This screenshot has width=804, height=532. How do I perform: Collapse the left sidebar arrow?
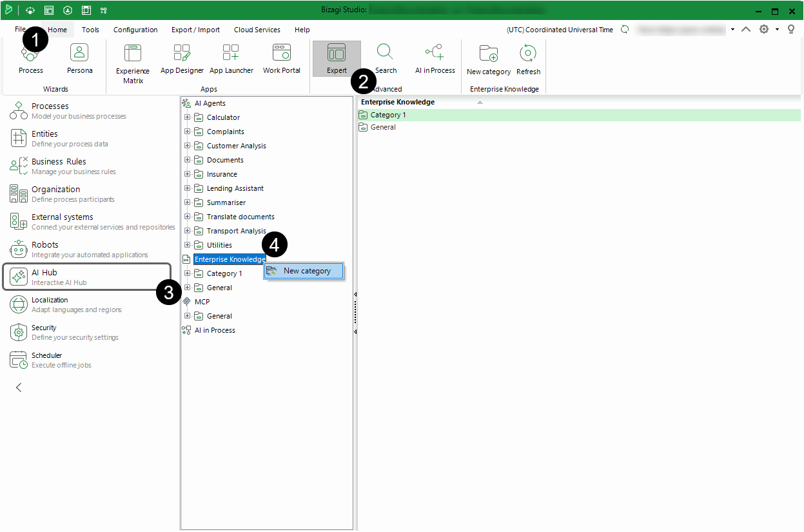(19, 388)
